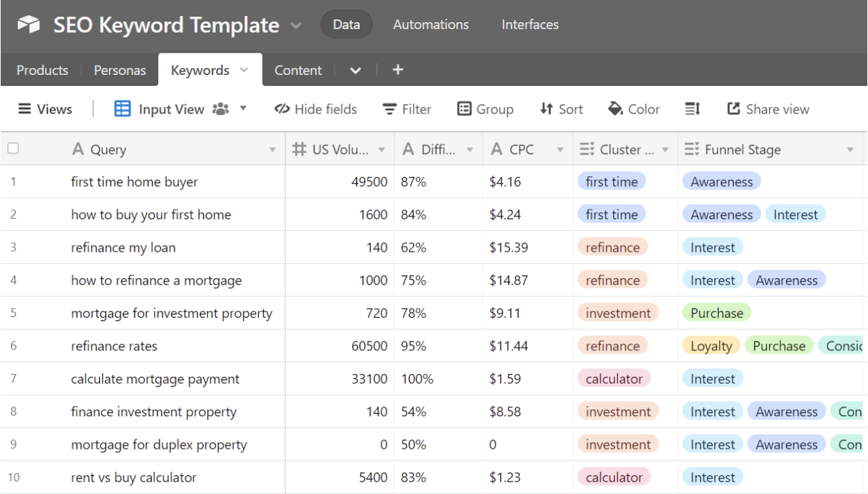Expand the SEO Keyword Template dropdown
The image size is (868, 494).
(x=296, y=25)
